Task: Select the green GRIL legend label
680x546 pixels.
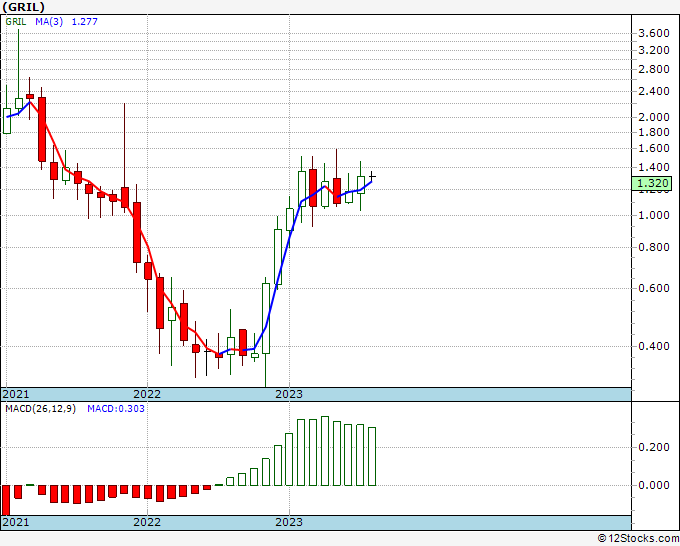Action: (x=16, y=22)
